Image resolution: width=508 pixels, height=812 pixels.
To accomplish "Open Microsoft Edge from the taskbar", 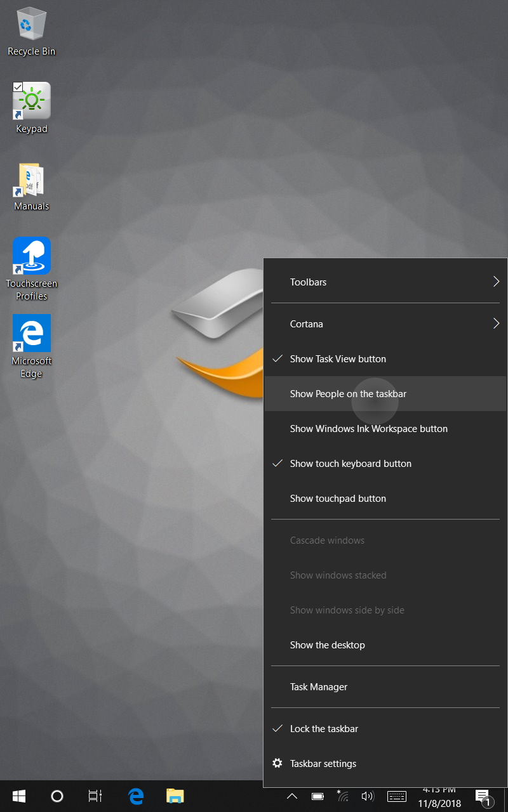I will (x=136, y=796).
